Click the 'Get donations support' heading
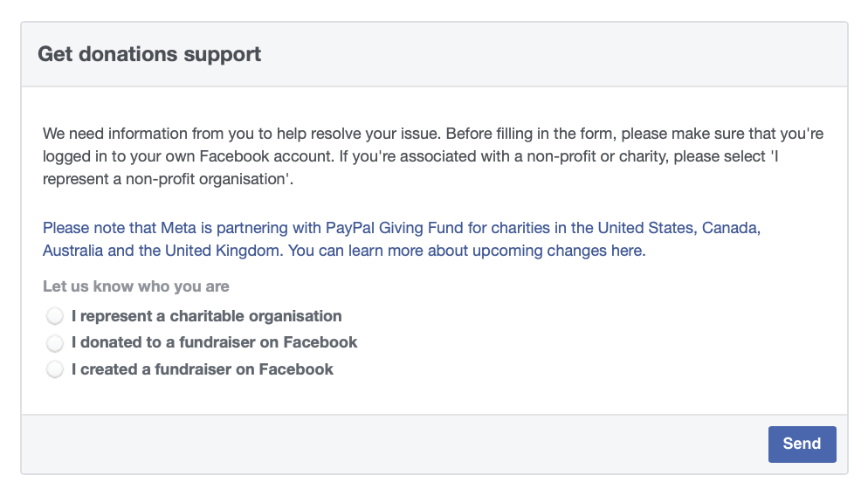This screenshot has height=496, width=868. click(149, 54)
